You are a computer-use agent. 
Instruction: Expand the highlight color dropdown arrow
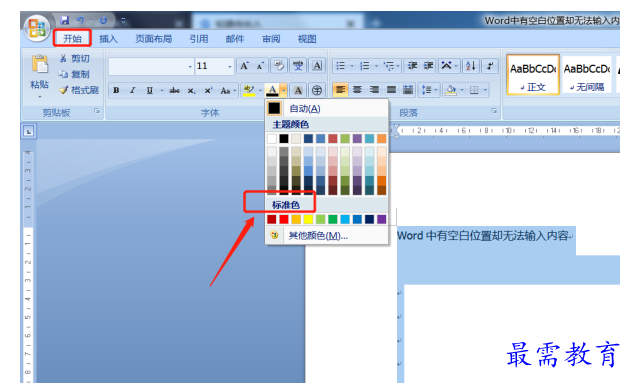(260, 90)
